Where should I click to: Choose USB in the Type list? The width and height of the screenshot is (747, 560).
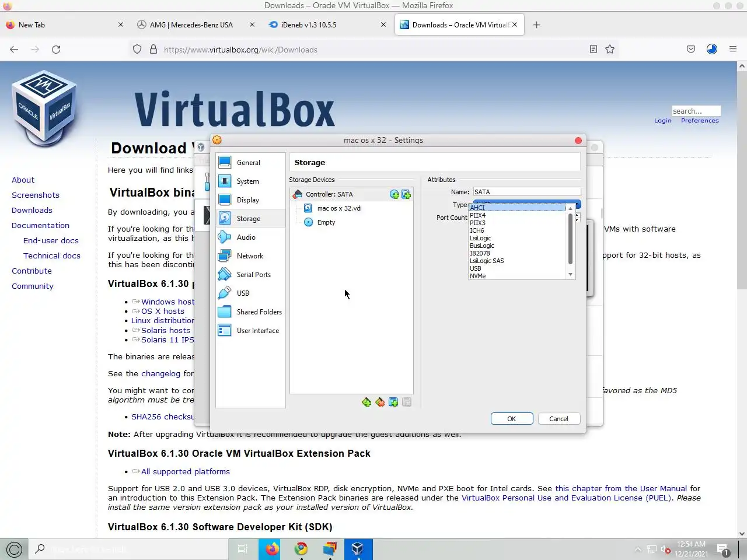[x=518, y=268]
